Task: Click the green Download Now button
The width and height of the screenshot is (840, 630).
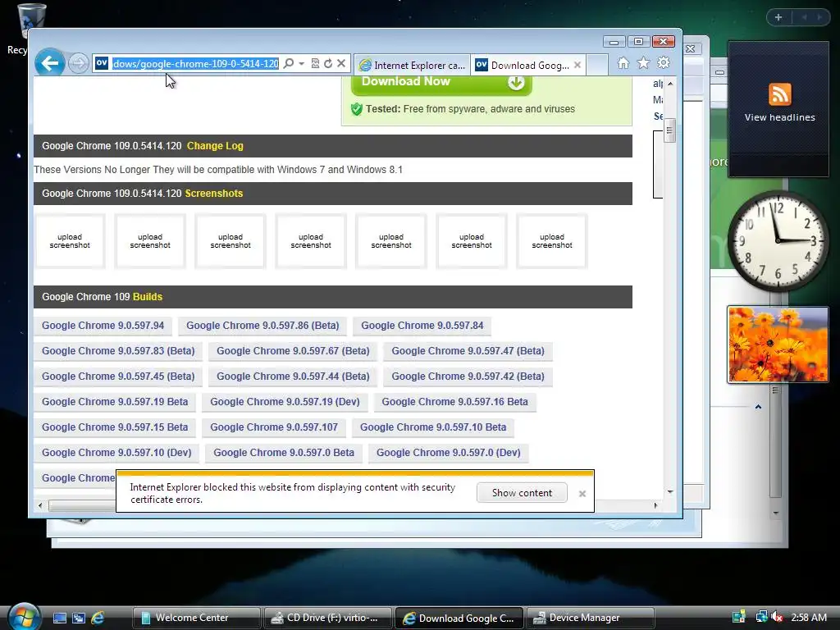Action: 441,84
